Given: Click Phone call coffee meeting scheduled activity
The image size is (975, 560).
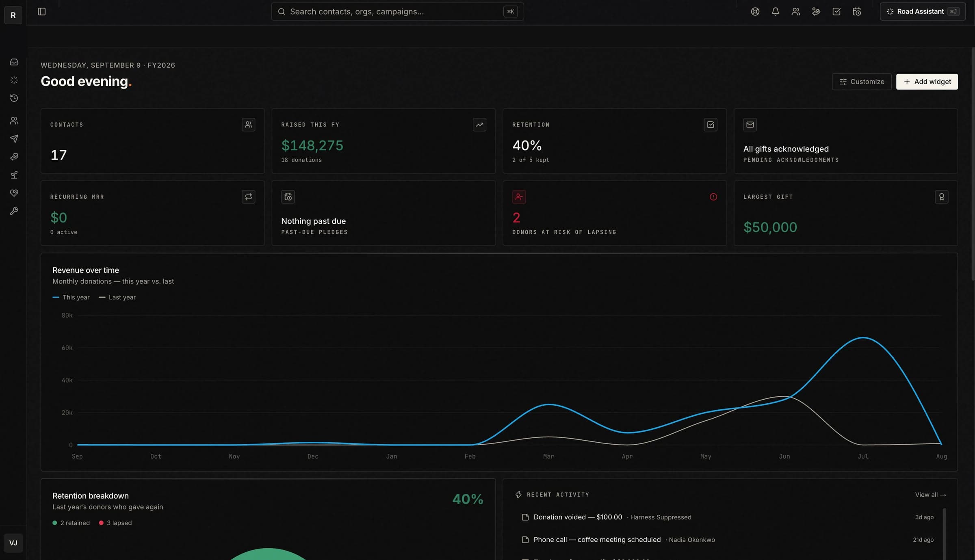Looking at the screenshot, I should 727,540.
